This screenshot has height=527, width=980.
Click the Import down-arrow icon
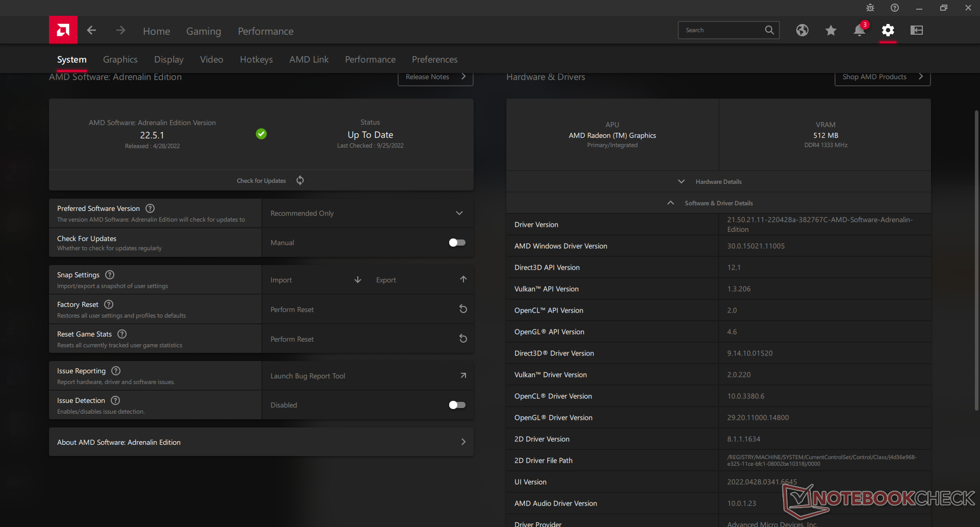coord(358,280)
